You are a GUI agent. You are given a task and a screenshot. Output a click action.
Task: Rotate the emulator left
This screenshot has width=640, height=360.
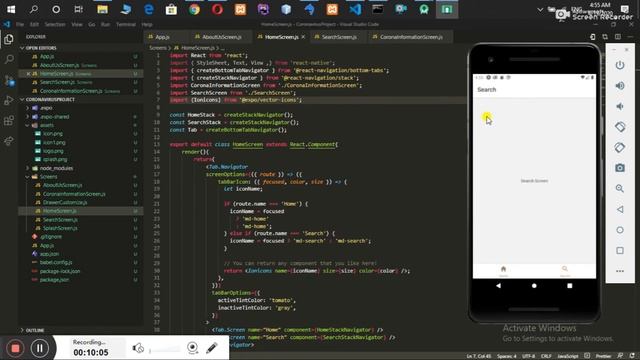pos(620,127)
